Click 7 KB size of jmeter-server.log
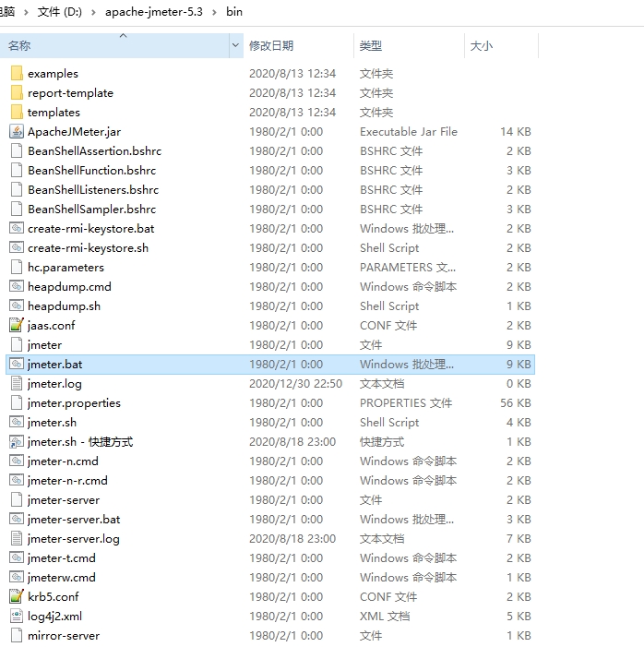The width and height of the screenshot is (644, 647). coord(519,539)
